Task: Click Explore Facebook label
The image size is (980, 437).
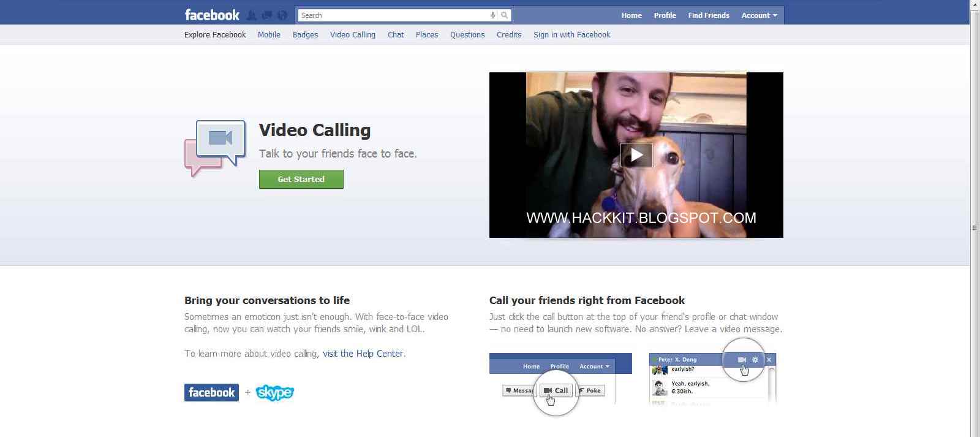Action: 215,35
